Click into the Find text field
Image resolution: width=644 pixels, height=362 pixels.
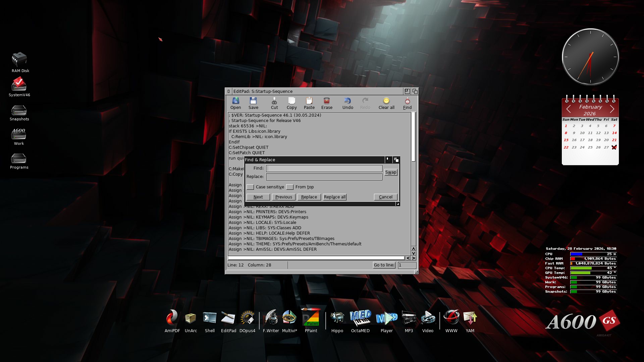click(324, 168)
